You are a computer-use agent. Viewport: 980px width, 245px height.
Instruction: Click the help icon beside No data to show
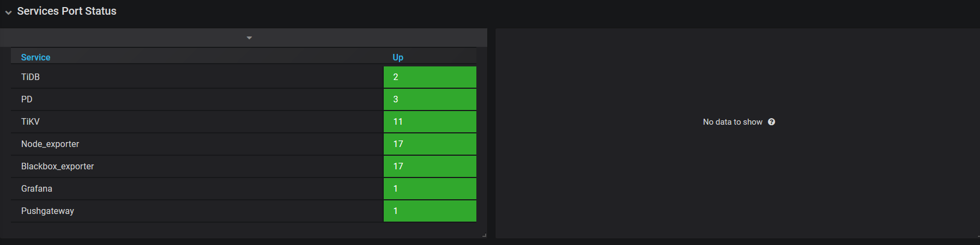pyautogui.click(x=771, y=122)
